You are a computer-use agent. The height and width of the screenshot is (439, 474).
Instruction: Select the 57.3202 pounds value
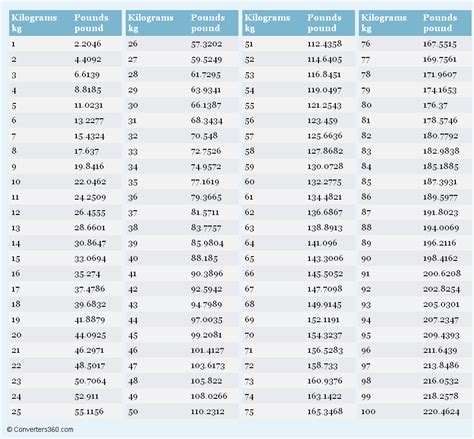point(206,44)
